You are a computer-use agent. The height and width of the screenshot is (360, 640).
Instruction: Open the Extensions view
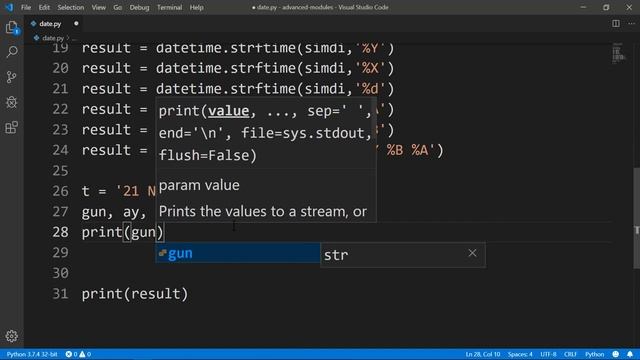tap(12, 127)
